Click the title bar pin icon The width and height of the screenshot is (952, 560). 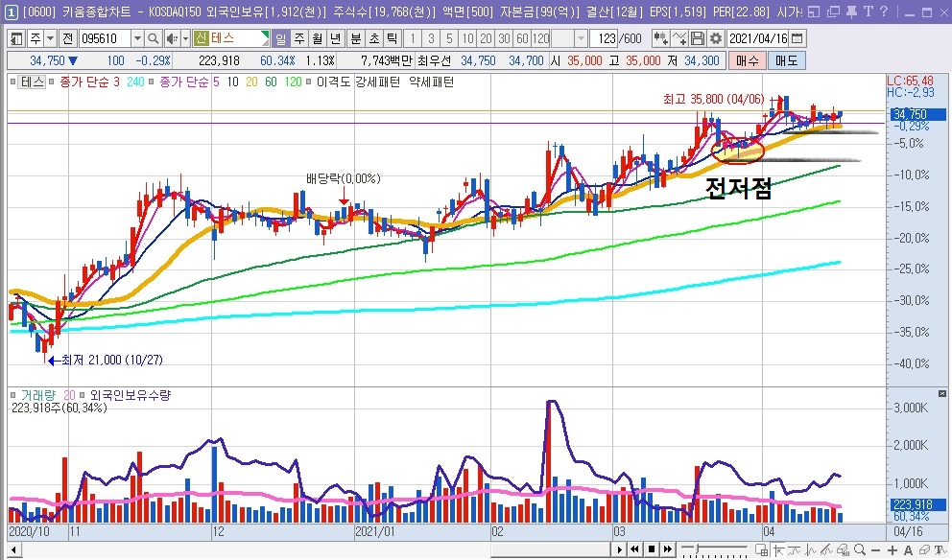coord(851,11)
